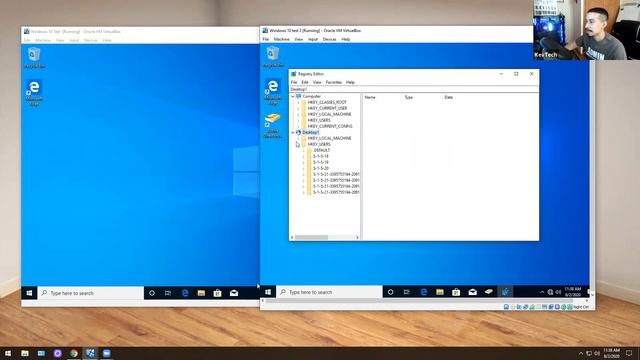Open Chrome from host taskbar
This screenshot has height=360, width=640.
(73, 353)
